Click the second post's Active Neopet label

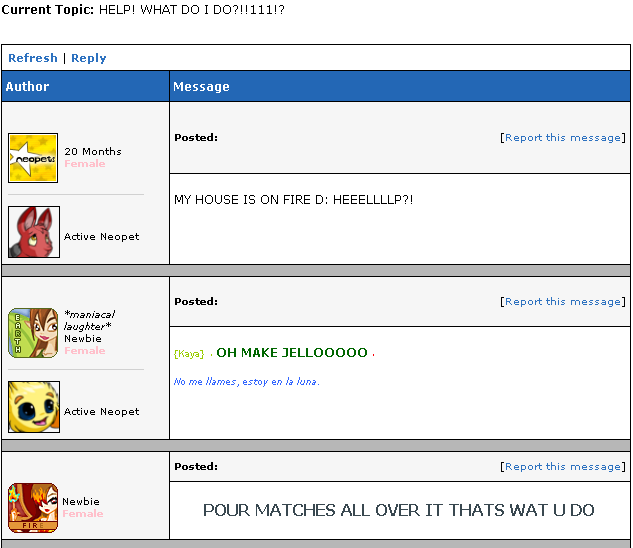click(x=102, y=412)
